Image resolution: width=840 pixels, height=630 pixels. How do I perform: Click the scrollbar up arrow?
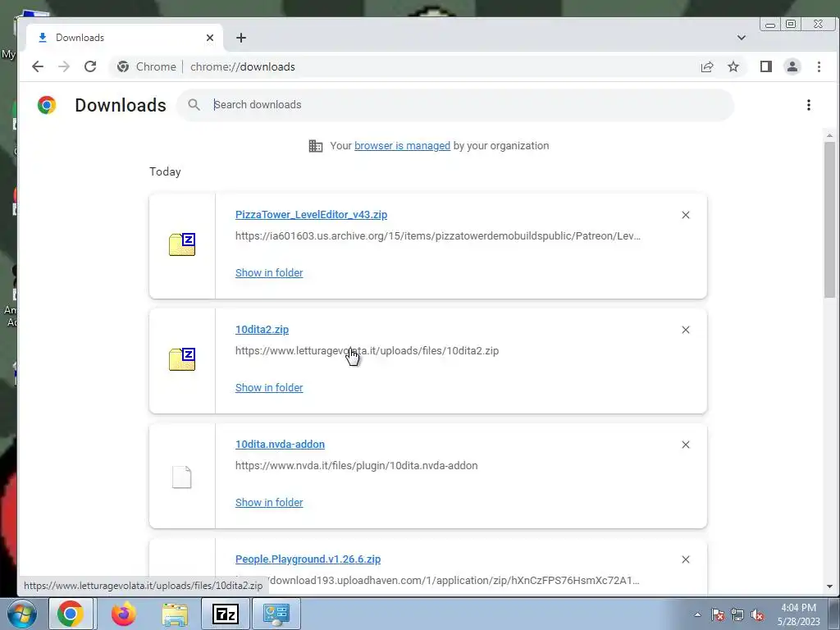[830, 136]
